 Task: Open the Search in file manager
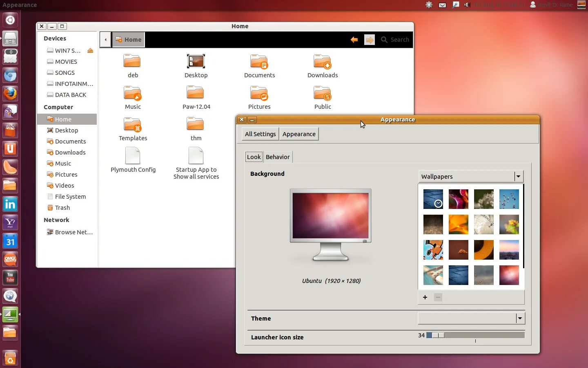[395, 40]
